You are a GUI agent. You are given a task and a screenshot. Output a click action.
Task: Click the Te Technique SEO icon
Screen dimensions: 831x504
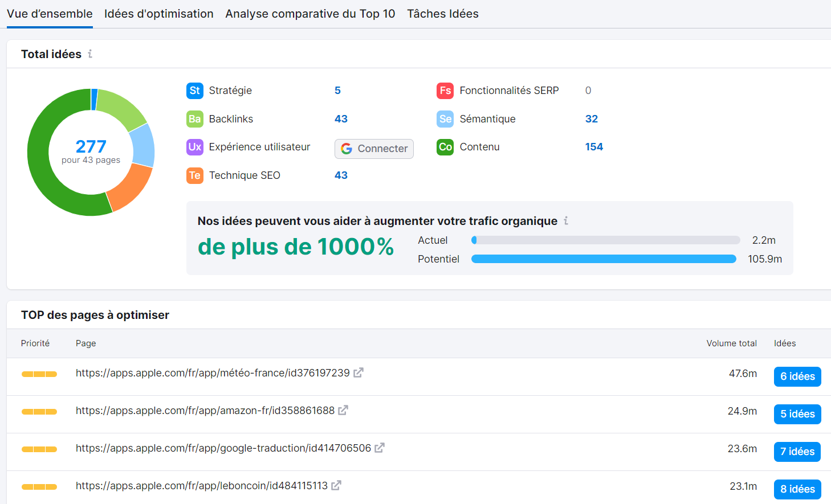coord(195,175)
